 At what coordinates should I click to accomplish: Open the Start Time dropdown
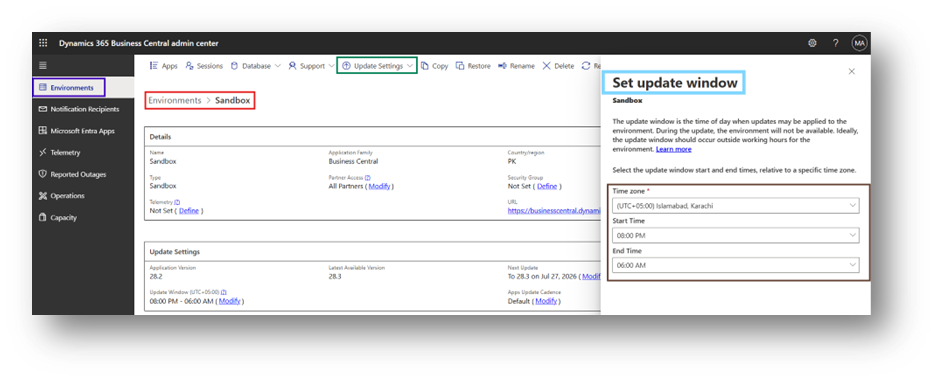735,235
